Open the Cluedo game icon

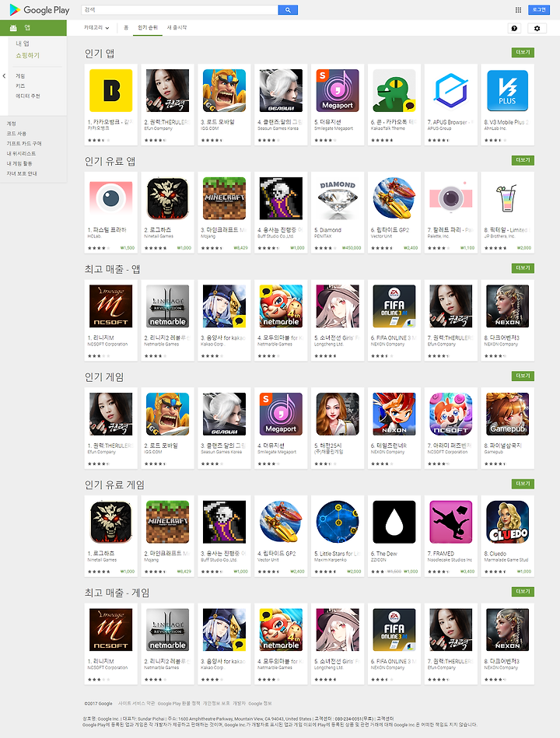[x=507, y=522]
